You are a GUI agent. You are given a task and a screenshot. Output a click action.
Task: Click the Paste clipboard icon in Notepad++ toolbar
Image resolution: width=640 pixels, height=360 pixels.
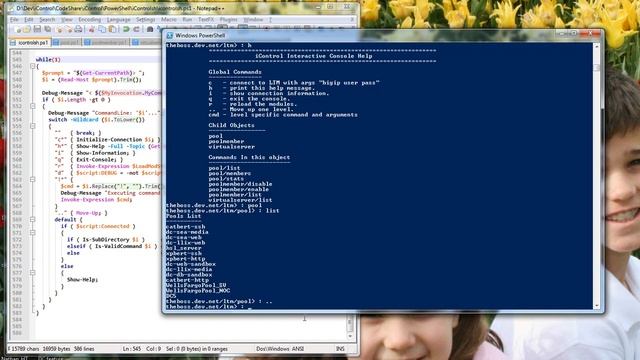(112, 29)
